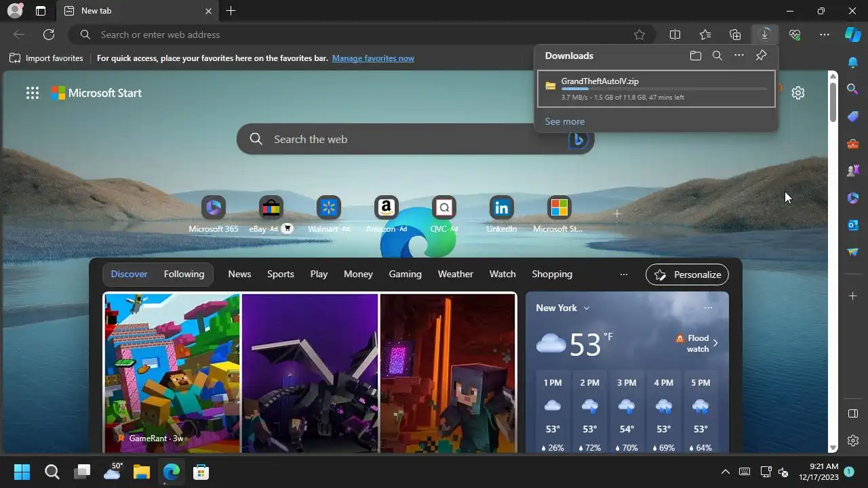Click Manage favorites now link
868x488 pixels.
373,58
